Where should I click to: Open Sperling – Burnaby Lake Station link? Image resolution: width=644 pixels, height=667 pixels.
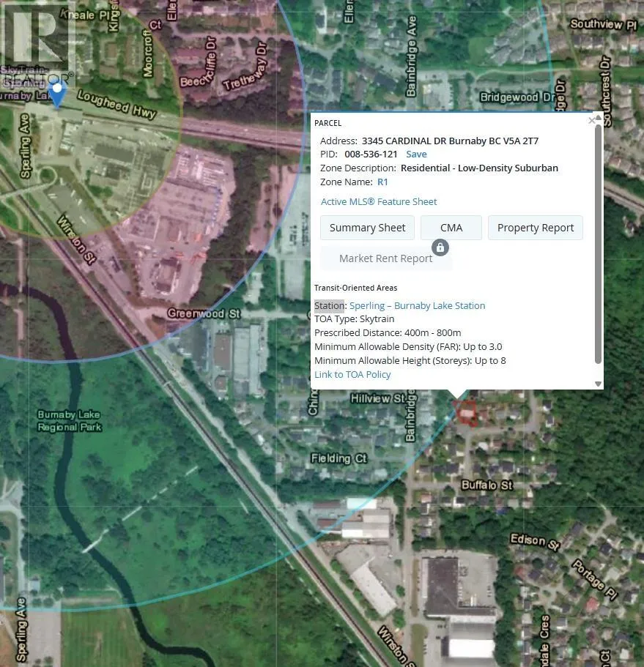click(x=417, y=306)
